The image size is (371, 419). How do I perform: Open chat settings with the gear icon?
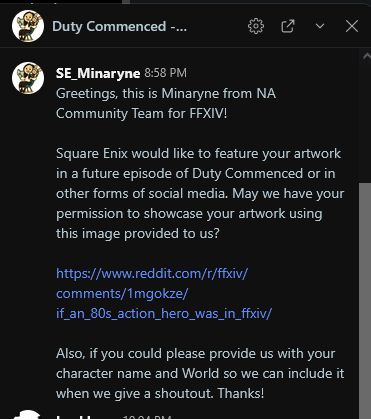[256, 26]
